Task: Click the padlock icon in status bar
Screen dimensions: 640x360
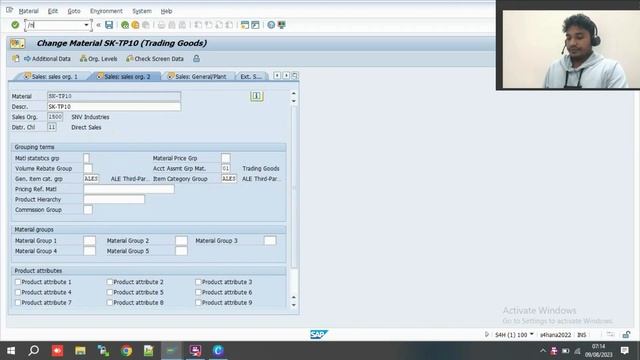Action: [x=626, y=335]
